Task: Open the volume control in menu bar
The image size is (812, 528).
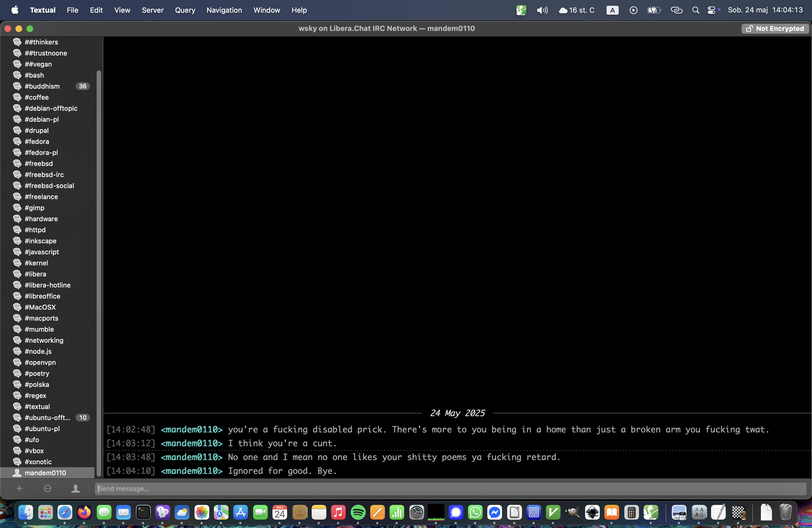Action: pos(542,10)
